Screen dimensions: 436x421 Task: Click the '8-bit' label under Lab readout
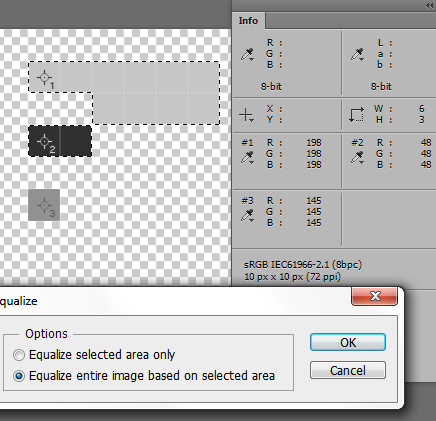coord(381,87)
